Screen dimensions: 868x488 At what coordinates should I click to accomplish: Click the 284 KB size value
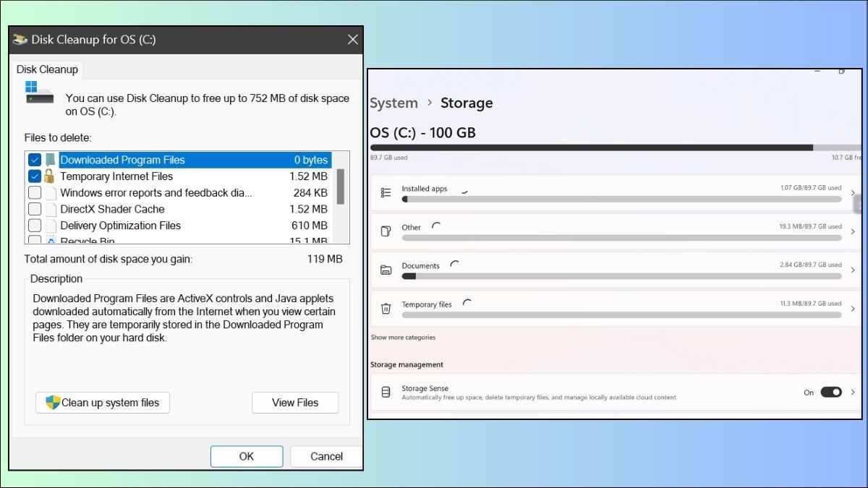click(x=310, y=193)
